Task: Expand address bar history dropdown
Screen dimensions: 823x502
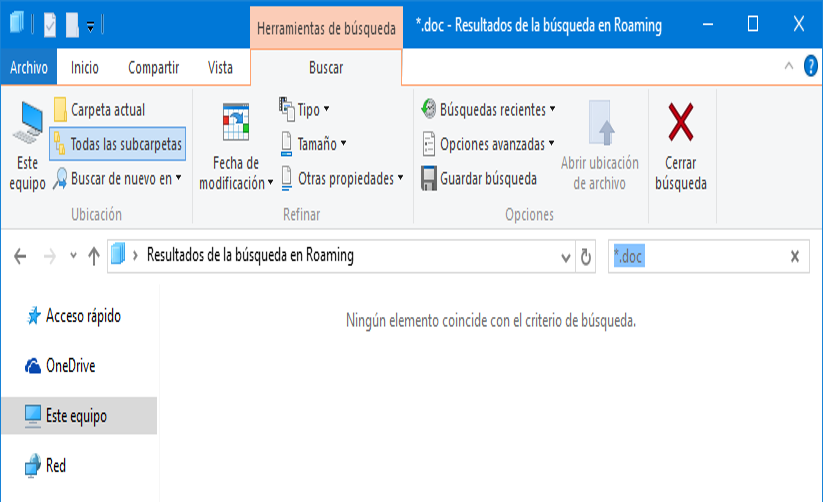Action: coord(565,257)
